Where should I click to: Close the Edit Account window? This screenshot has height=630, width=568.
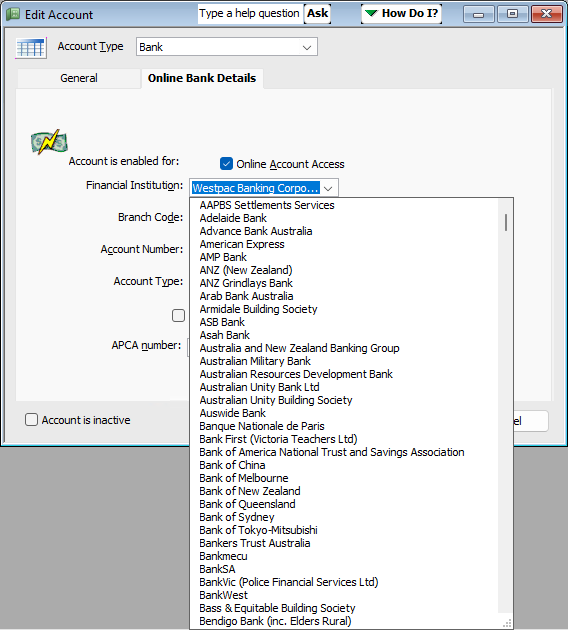click(546, 14)
